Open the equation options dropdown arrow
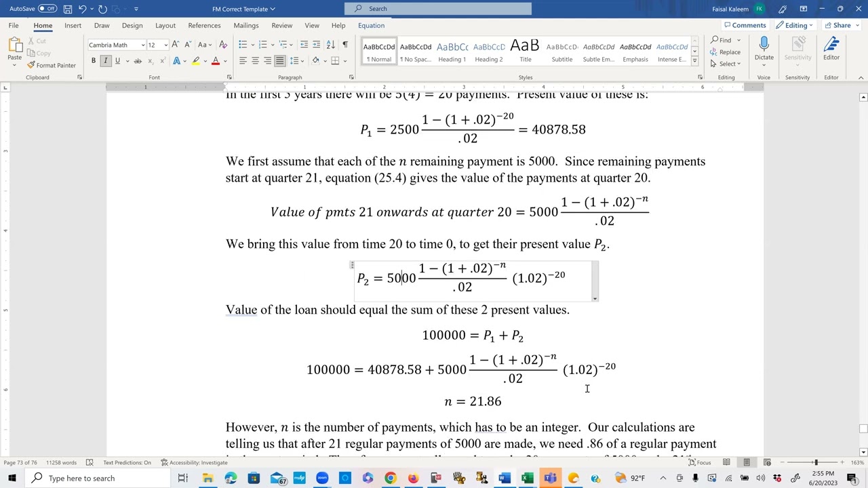 coord(595,298)
